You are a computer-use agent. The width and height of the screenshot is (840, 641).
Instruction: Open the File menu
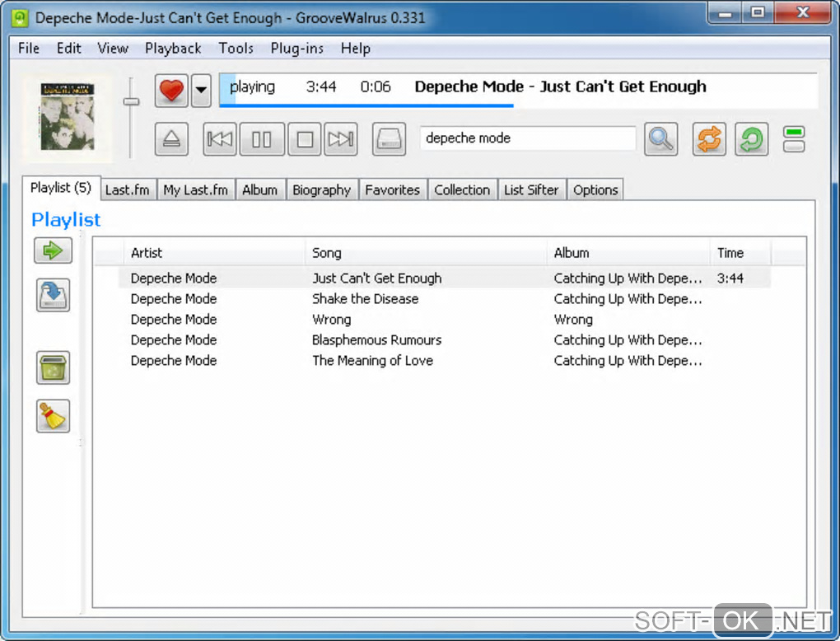click(x=29, y=49)
